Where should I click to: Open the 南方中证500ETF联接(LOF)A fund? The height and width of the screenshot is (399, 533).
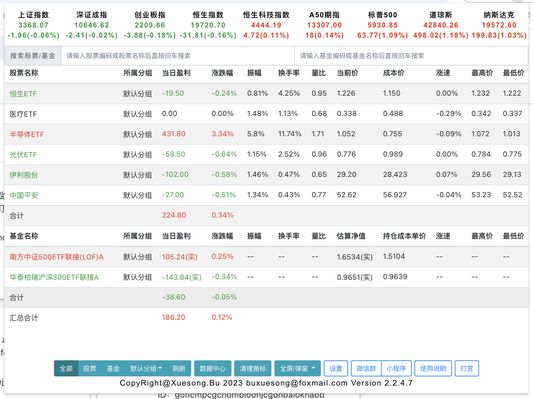[x=56, y=257]
